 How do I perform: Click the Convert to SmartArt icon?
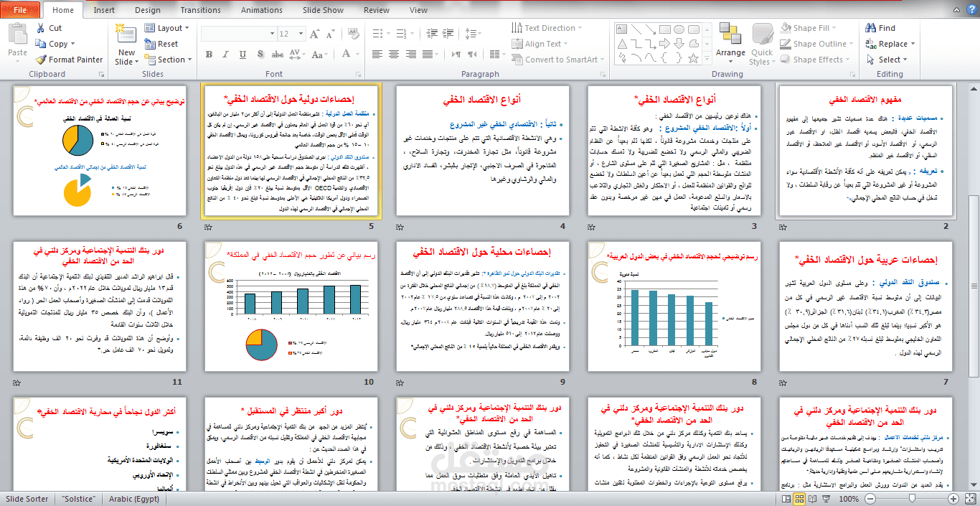tap(517, 60)
